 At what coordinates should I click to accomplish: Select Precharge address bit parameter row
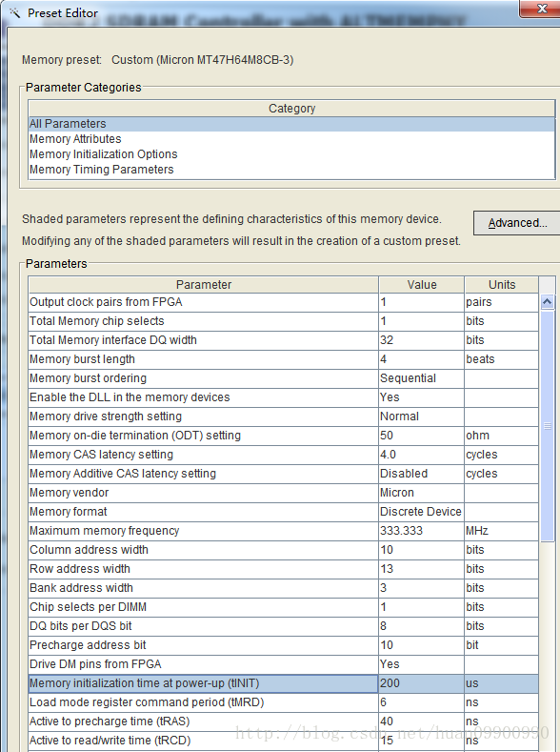[x=283, y=645]
